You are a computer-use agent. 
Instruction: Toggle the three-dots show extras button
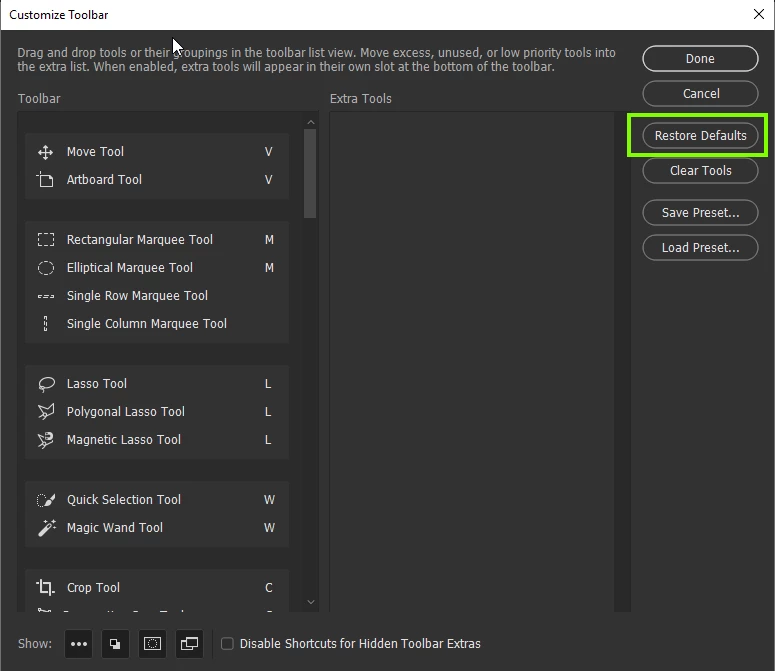point(79,644)
